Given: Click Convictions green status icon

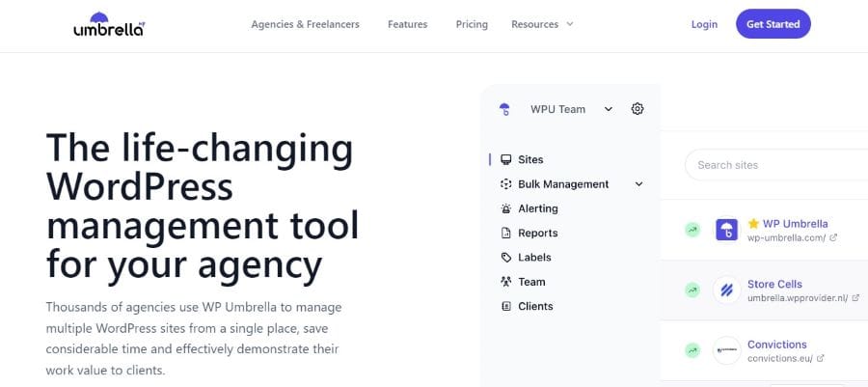Looking at the screenshot, I should click(692, 350).
